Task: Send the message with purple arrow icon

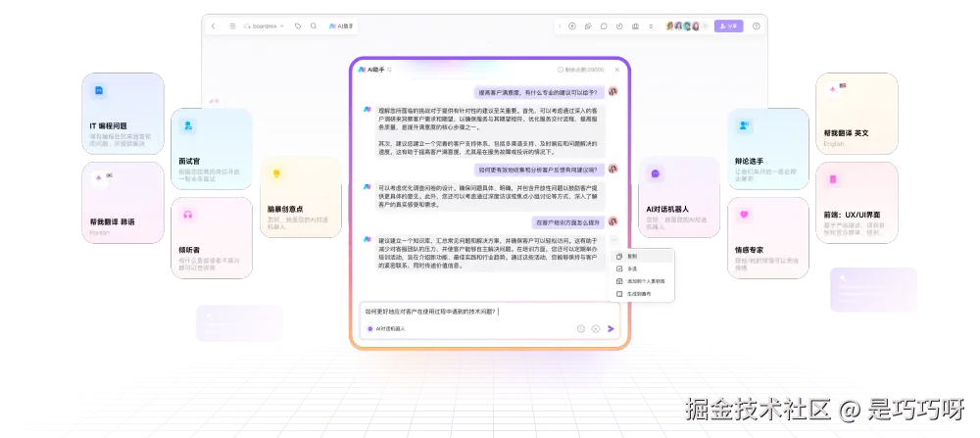Action: pos(612,328)
